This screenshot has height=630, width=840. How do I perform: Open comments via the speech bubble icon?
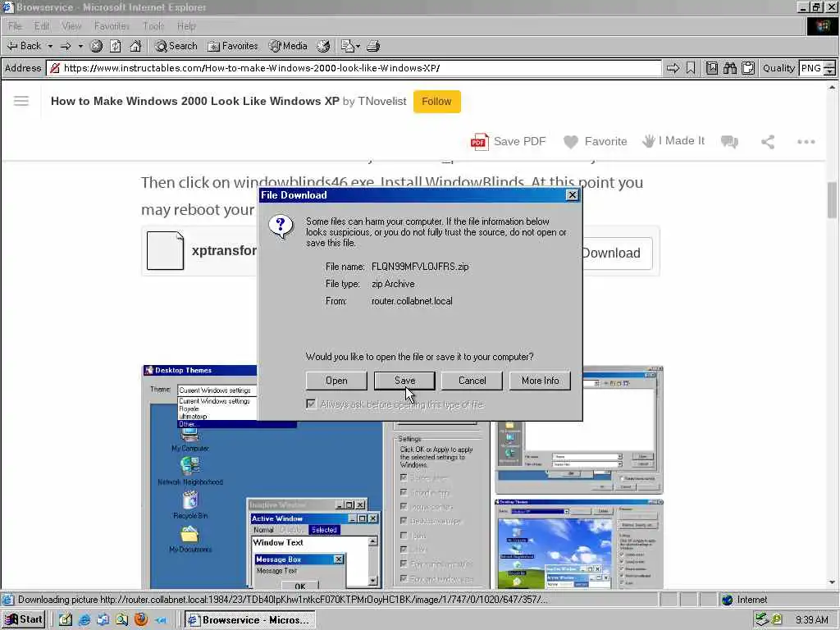point(729,142)
